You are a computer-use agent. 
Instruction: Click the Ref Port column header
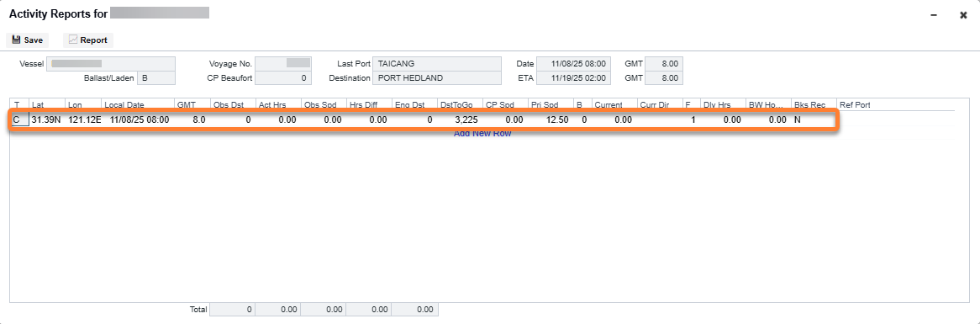896,105
